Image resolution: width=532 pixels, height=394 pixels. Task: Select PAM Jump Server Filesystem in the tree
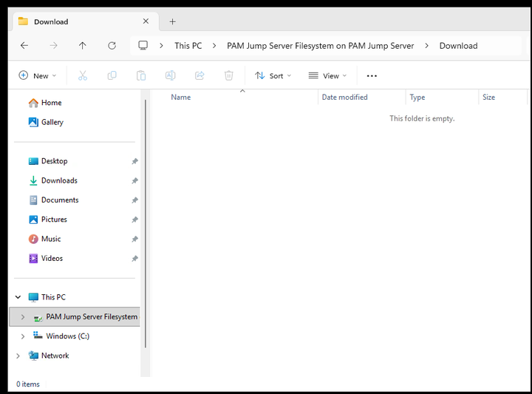click(x=75, y=316)
